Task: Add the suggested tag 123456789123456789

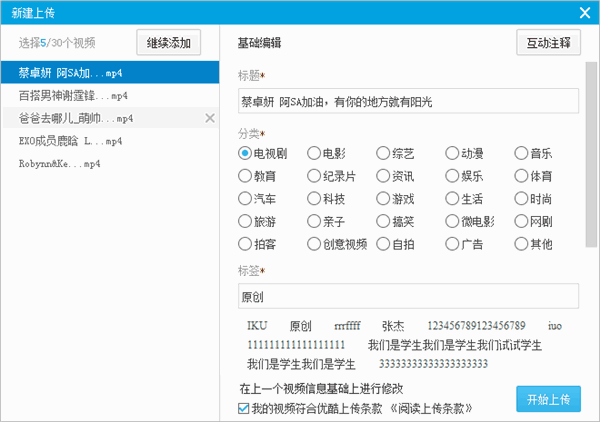Action: pyautogui.click(x=476, y=326)
